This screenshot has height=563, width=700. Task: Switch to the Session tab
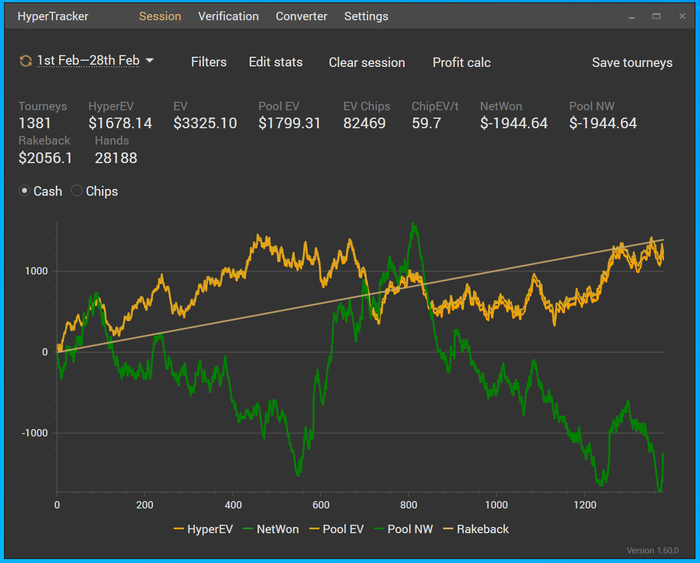click(x=160, y=17)
